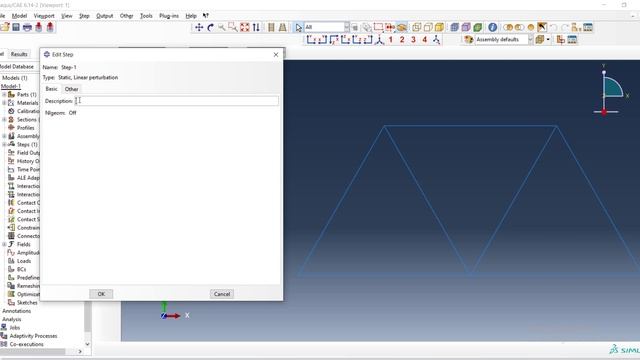640x360 pixels.
Task: Open the Output menu
Action: point(104,16)
